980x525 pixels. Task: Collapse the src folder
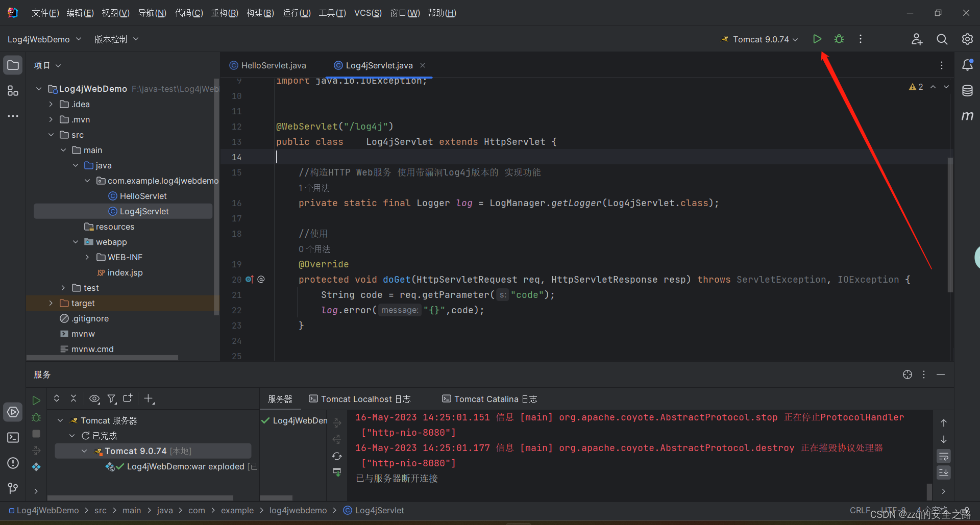point(51,135)
